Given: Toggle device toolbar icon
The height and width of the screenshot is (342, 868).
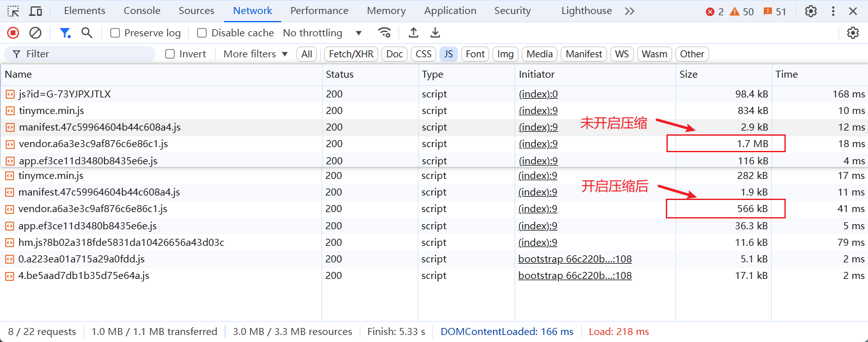Looking at the screenshot, I should (x=36, y=11).
